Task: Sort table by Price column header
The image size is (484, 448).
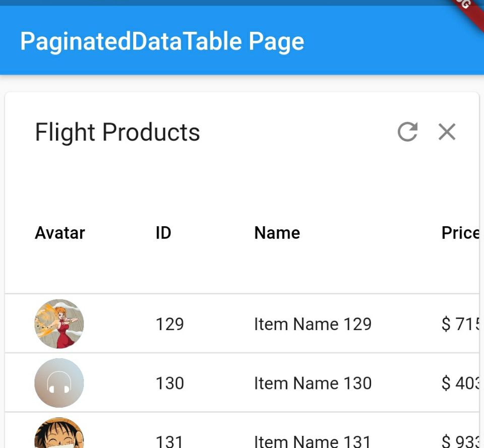Action: (x=460, y=233)
